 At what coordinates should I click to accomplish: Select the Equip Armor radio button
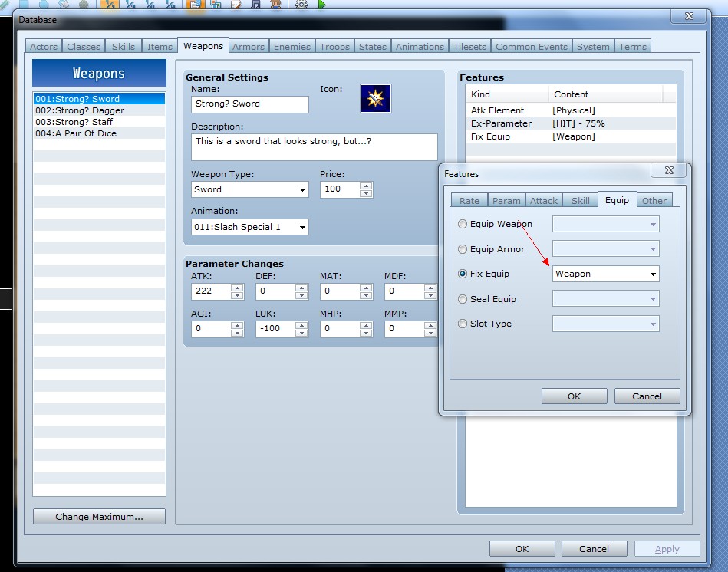(x=463, y=249)
